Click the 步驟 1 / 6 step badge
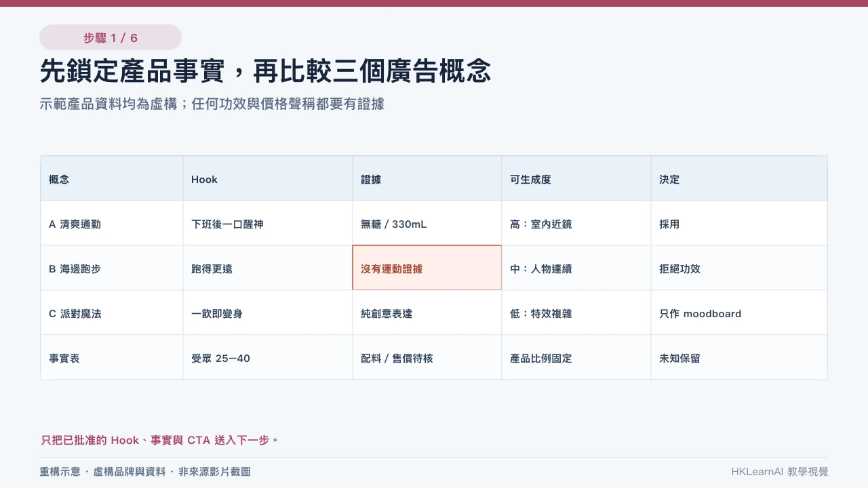868x488 pixels. (x=111, y=37)
